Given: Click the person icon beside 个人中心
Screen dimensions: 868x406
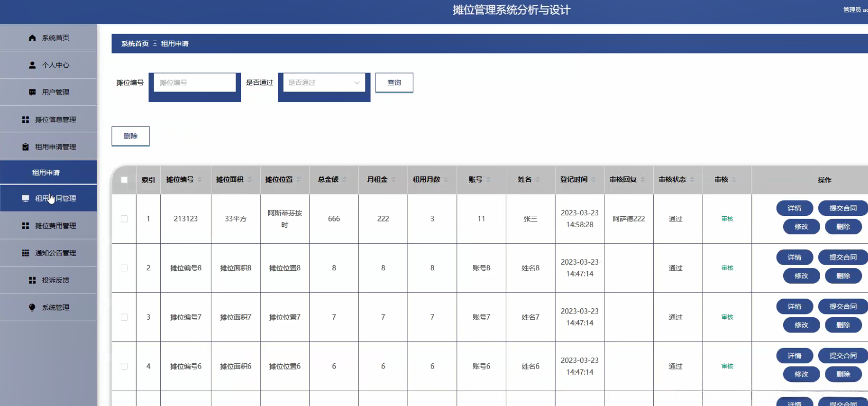Looking at the screenshot, I should point(32,65).
